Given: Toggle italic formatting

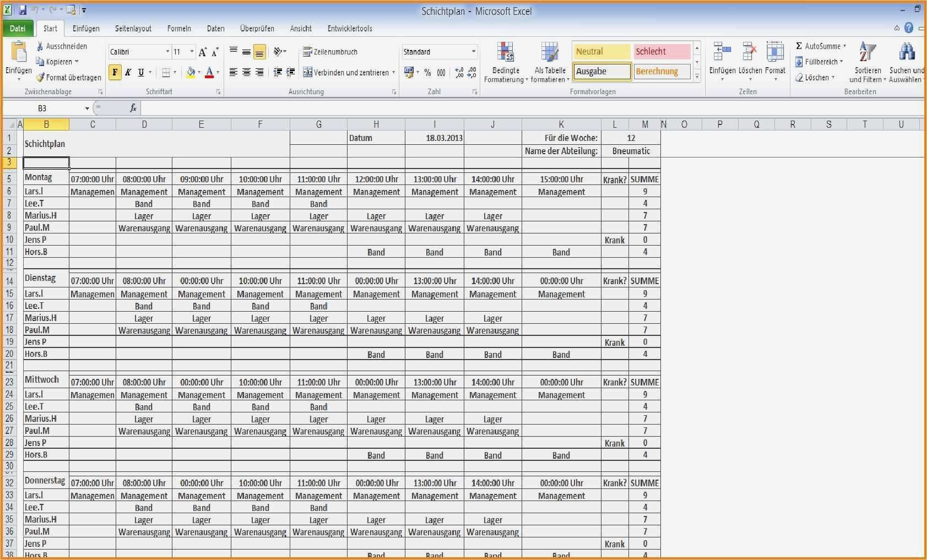Looking at the screenshot, I should tap(128, 72).
